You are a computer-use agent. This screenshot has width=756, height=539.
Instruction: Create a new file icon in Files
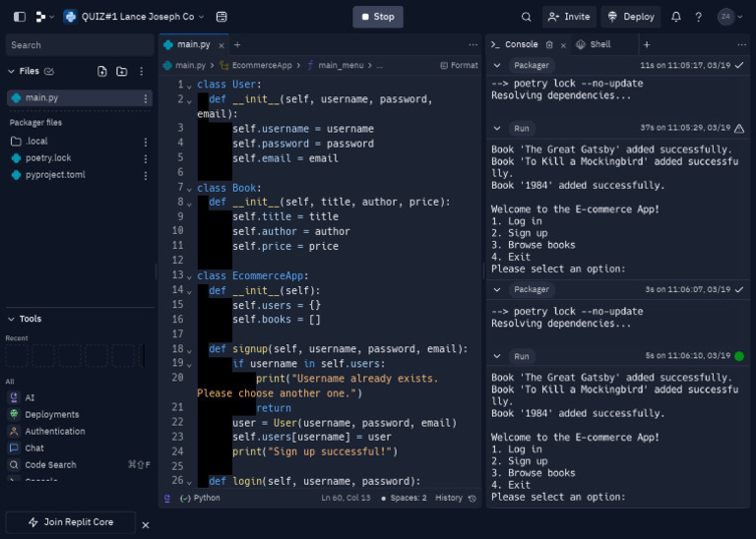(x=102, y=71)
